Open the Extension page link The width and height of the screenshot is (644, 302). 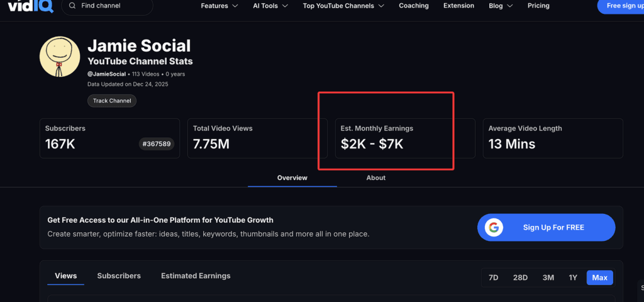tap(458, 6)
